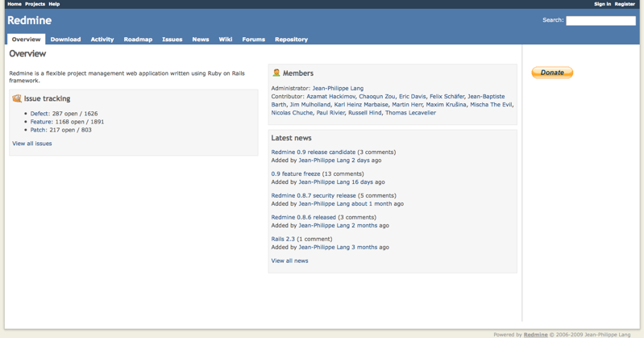Open Jean-Baptiste Barth's profile link
This screenshot has width=644, height=338.
click(486, 97)
